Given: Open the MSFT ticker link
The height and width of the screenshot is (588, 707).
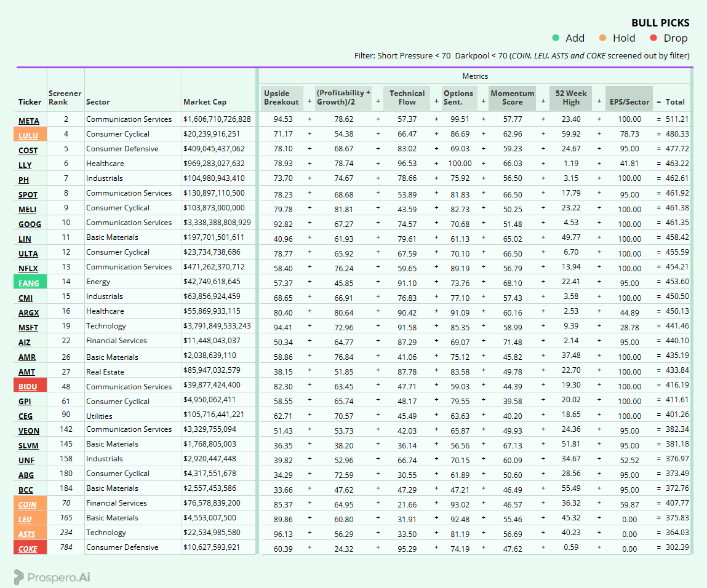Looking at the screenshot, I should coord(28,328).
